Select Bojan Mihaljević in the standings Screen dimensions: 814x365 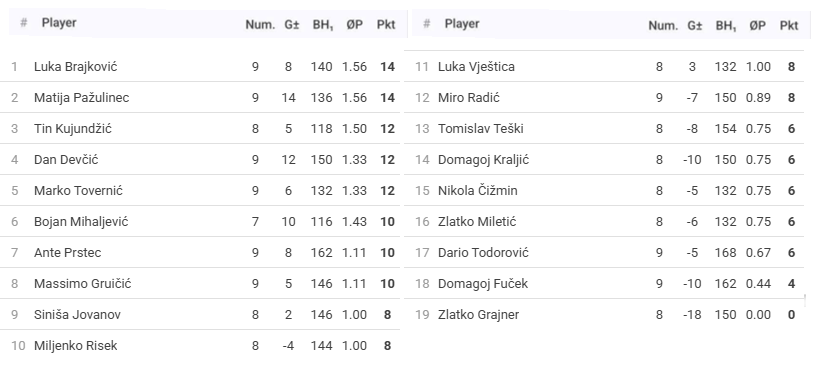(x=81, y=221)
